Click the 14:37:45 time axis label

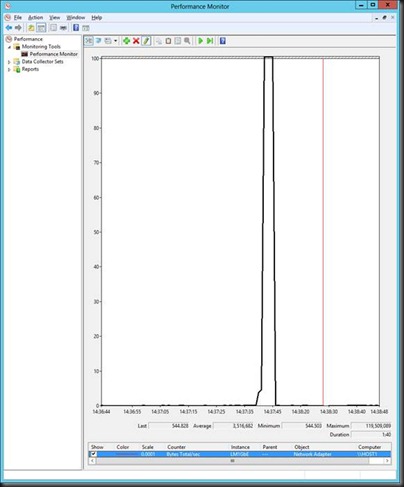pos(272,412)
